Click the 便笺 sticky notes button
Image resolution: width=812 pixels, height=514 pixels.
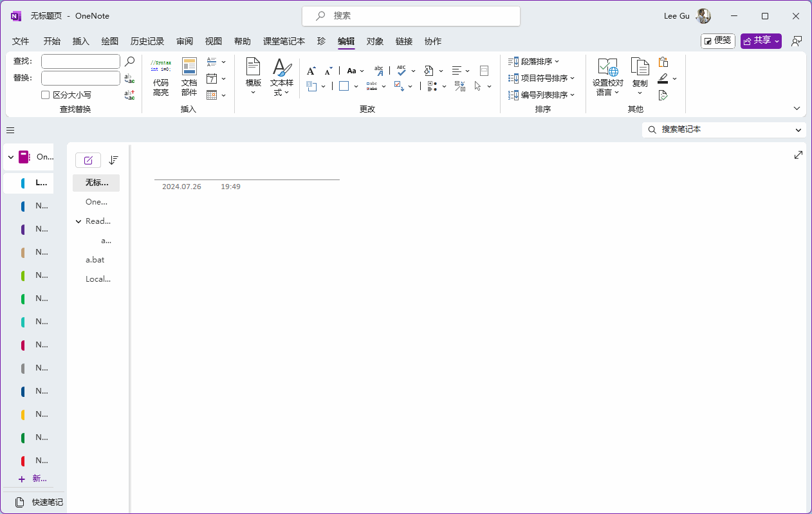tap(718, 41)
